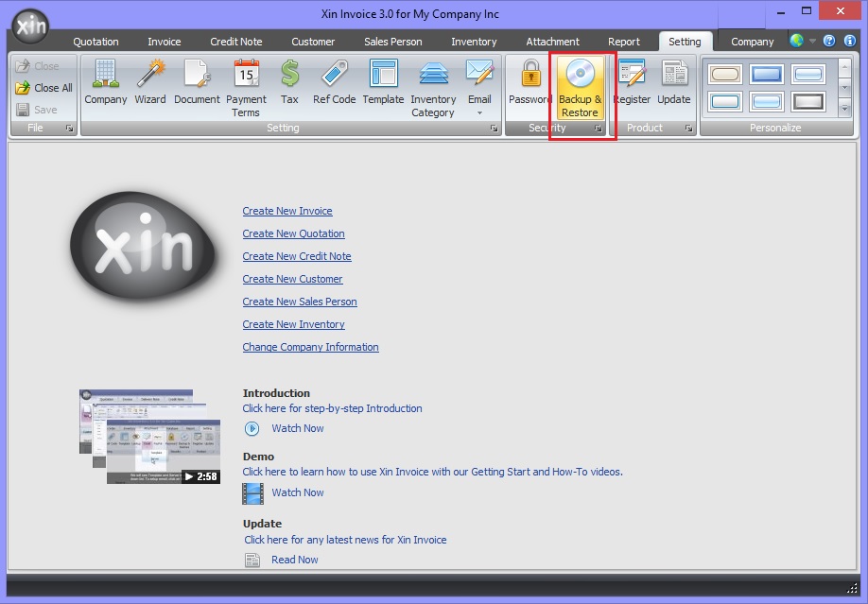The height and width of the screenshot is (604, 868).
Task: Click Watch Now under Introduction
Action: point(298,428)
